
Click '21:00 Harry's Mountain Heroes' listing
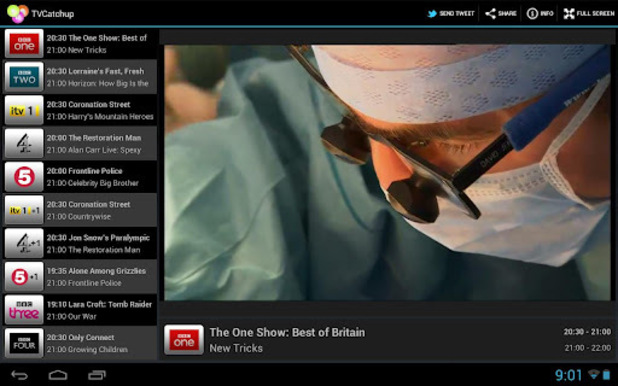[100, 117]
